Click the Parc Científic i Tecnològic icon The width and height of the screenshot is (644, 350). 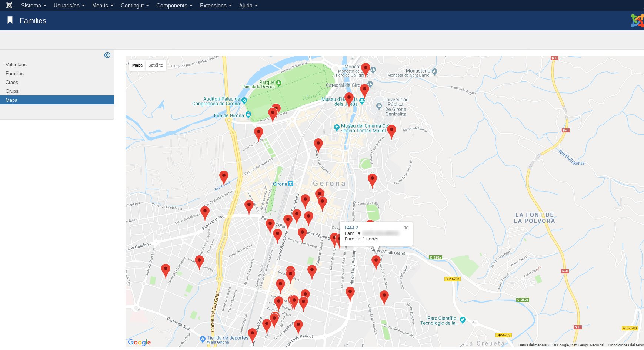[463, 320]
